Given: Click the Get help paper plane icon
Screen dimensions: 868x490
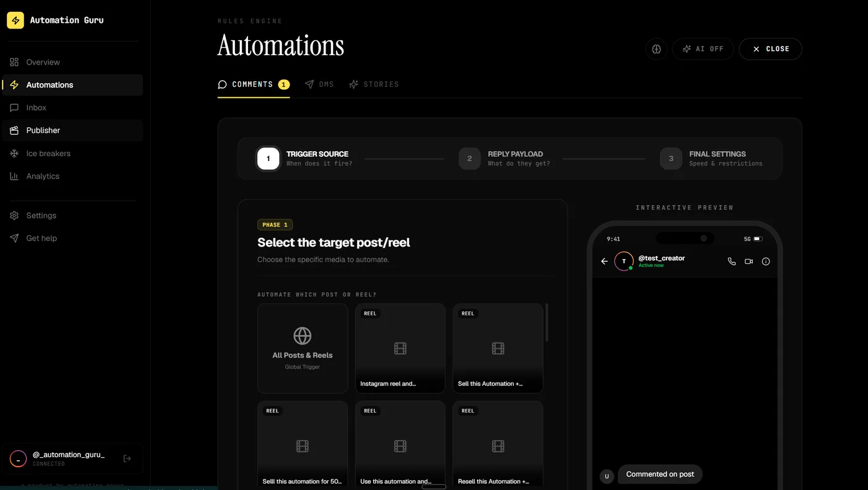Looking at the screenshot, I should (x=14, y=238).
